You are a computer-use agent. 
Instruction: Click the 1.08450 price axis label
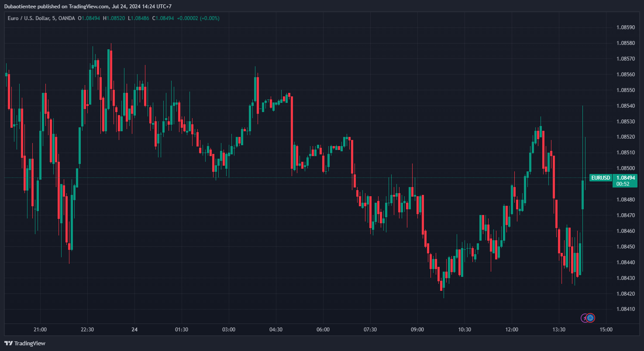click(626, 247)
